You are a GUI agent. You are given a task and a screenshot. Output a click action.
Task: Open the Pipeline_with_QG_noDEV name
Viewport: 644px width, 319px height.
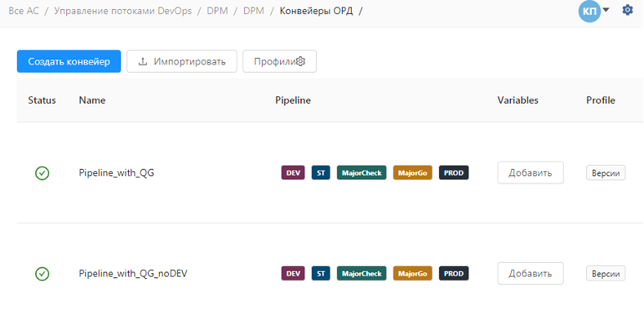[x=133, y=274]
